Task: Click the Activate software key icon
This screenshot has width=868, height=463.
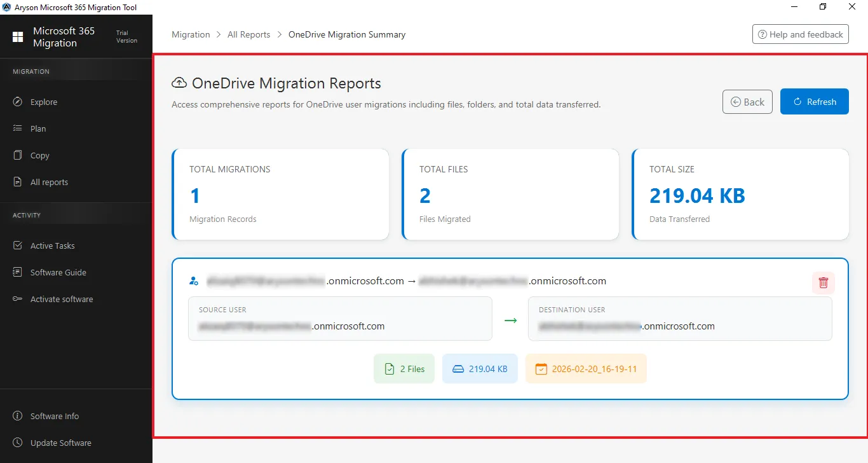Action: [18, 299]
